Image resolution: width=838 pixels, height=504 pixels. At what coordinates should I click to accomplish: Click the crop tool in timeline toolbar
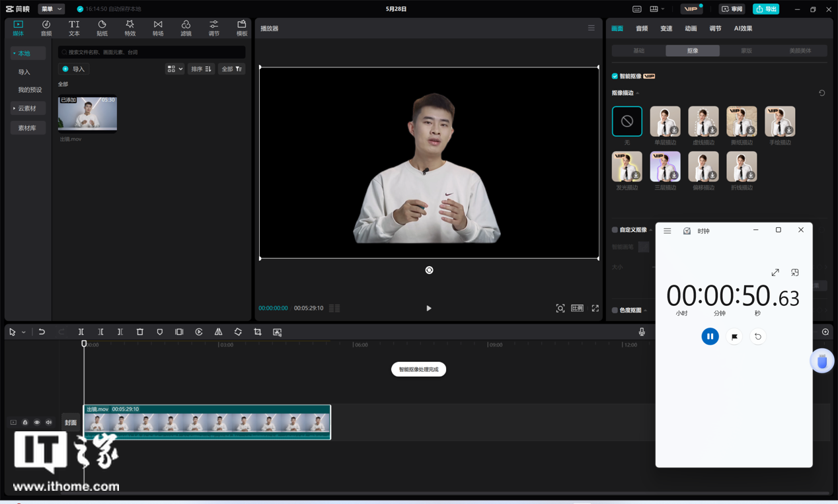click(x=258, y=332)
